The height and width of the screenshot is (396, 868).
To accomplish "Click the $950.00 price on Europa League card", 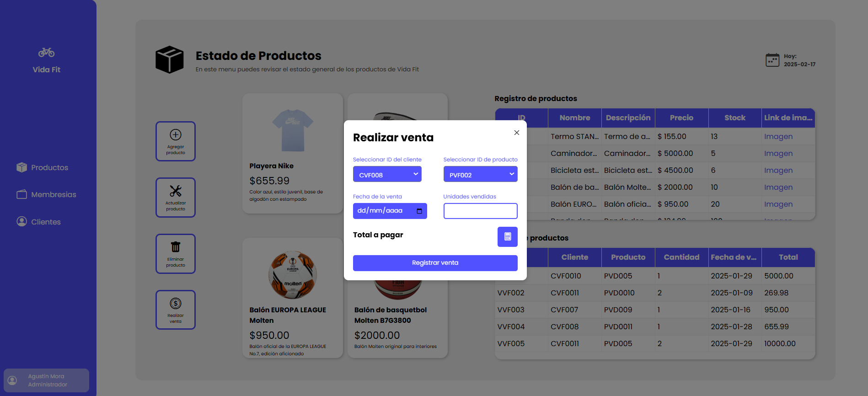I will coord(269,335).
